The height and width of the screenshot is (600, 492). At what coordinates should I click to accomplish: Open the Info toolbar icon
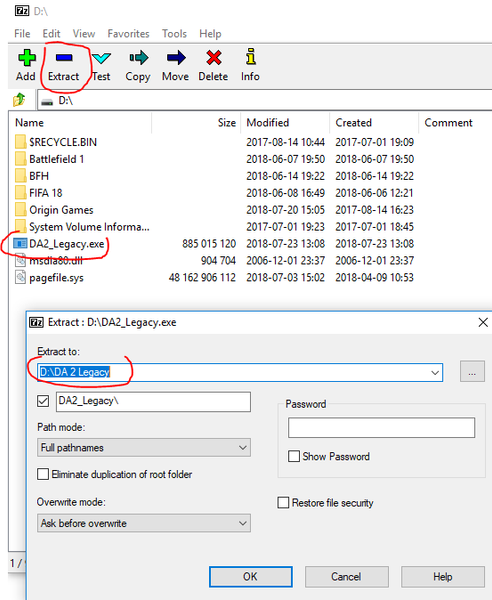click(251, 57)
